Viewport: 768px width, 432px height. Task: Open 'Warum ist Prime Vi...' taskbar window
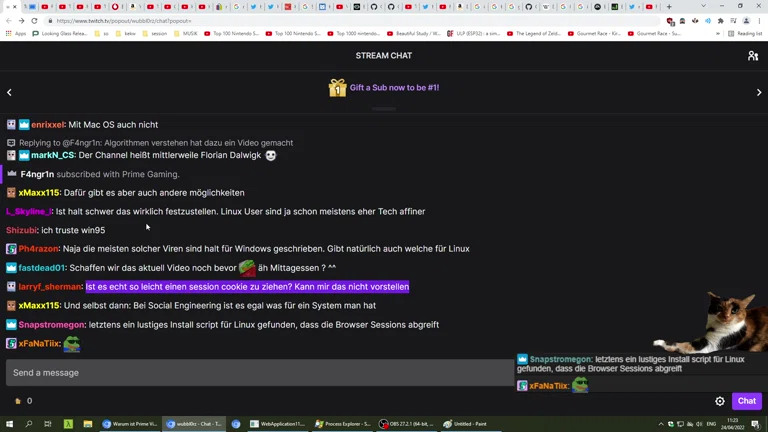tap(130, 424)
